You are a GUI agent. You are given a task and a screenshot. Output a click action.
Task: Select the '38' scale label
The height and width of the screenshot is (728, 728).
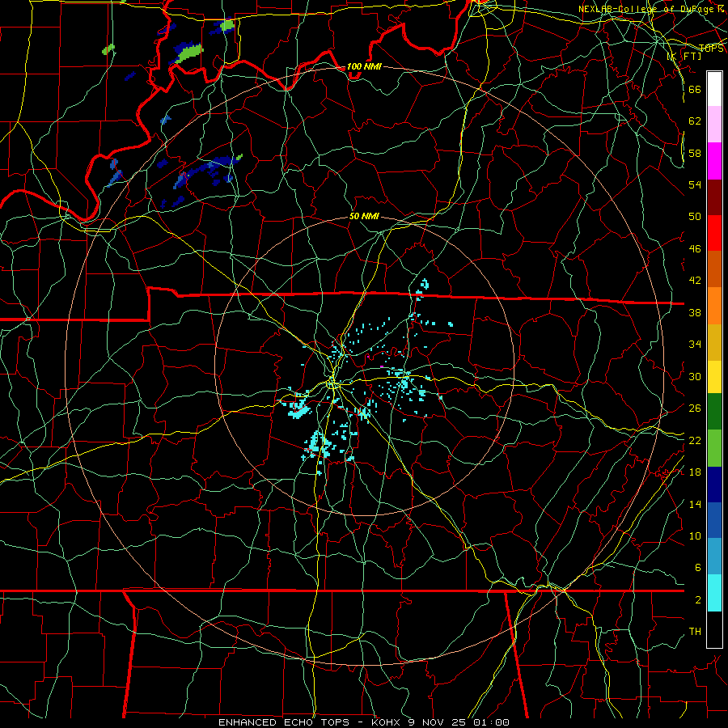click(695, 313)
